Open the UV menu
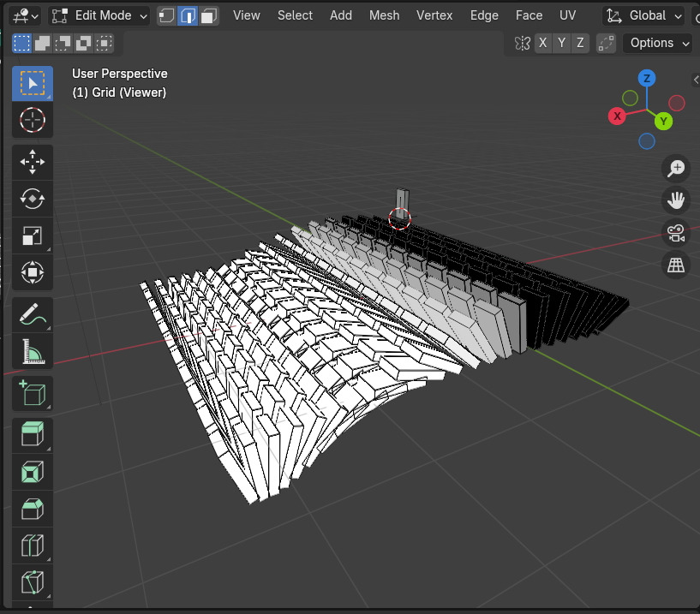The width and height of the screenshot is (700, 614). [567, 15]
